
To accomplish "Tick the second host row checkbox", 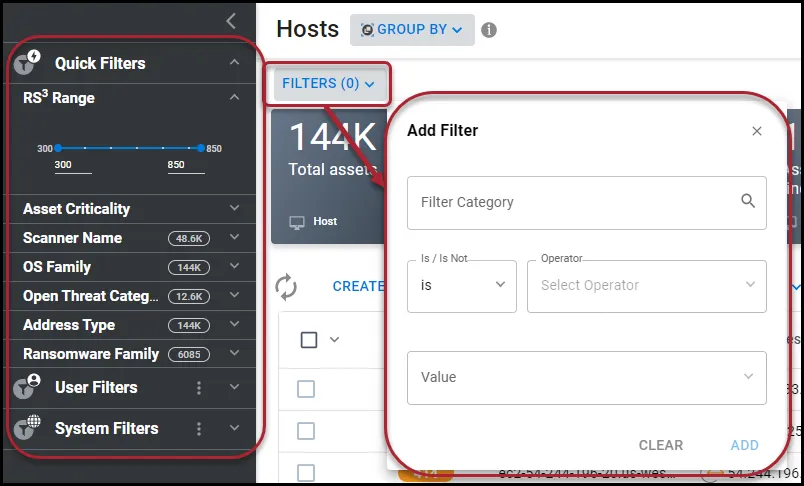I will point(306,431).
